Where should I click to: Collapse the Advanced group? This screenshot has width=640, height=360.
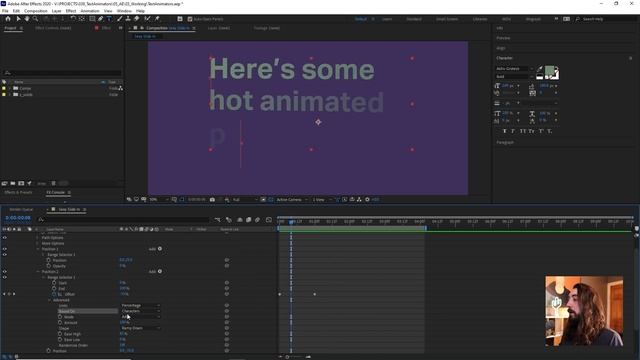coord(49,300)
